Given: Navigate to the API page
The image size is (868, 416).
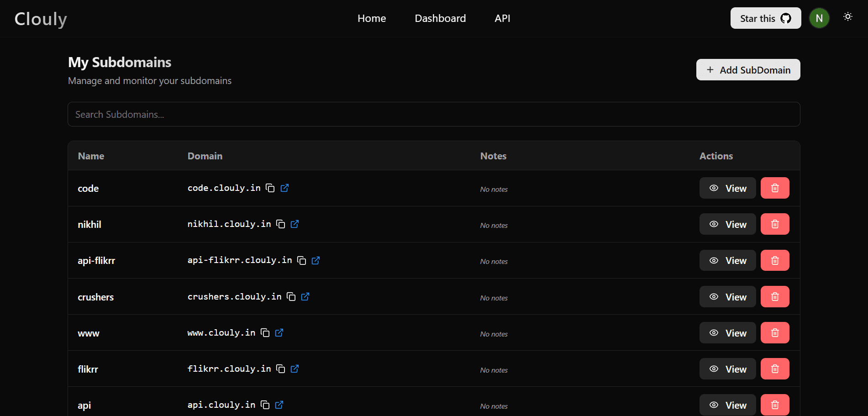Looking at the screenshot, I should [502, 18].
